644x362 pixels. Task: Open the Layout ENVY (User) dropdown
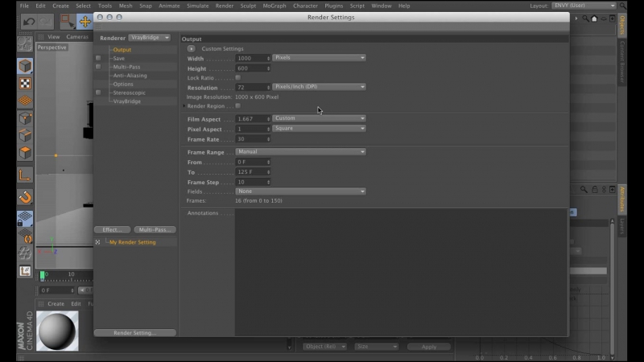tap(584, 6)
